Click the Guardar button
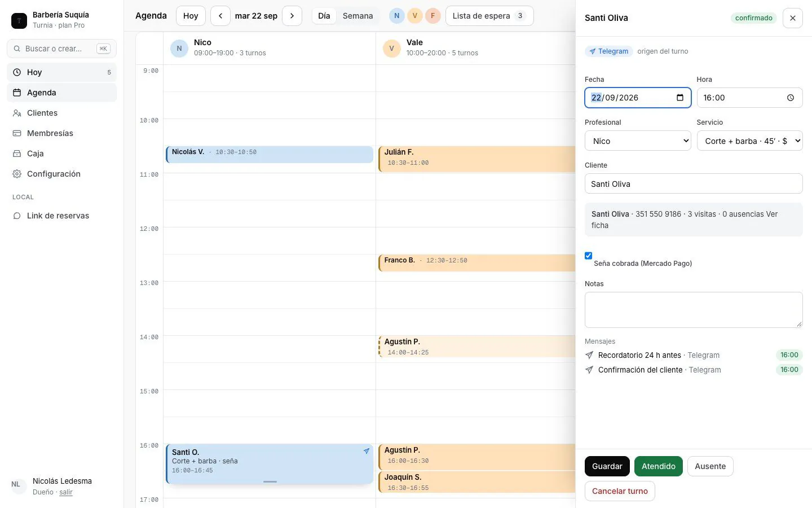The image size is (812, 508). [607, 466]
